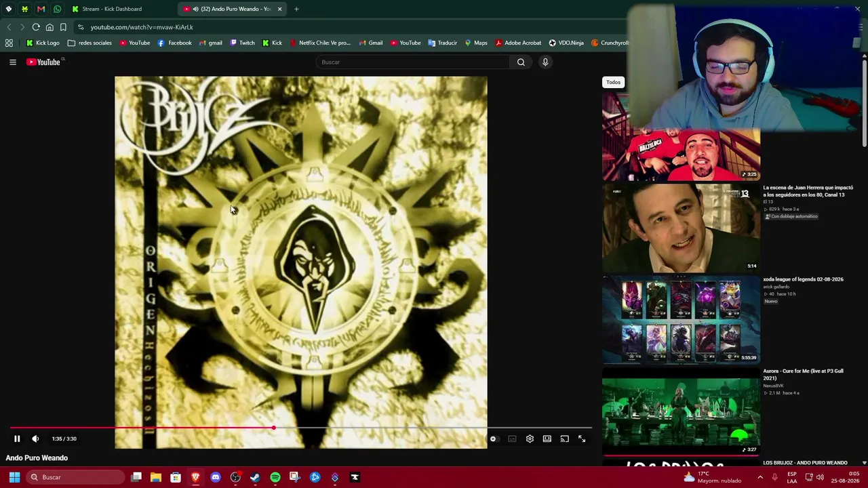Viewport: 868px width, 488px height.
Task: Open the pinned Gmail tab
Action: coord(41,9)
